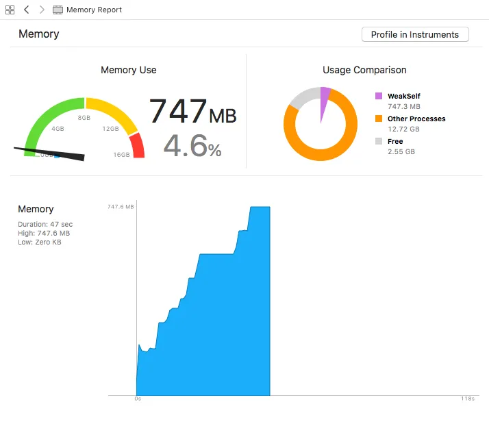
Task: Click the gray Free legend swatch
Action: click(x=379, y=141)
